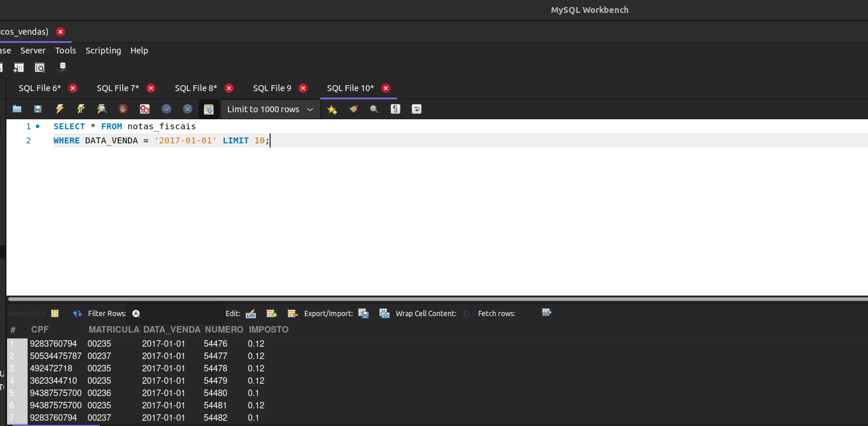Delete selected rows with the table-minus icon
This screenshot has height=426, width=868.
(x=292, y=314)
